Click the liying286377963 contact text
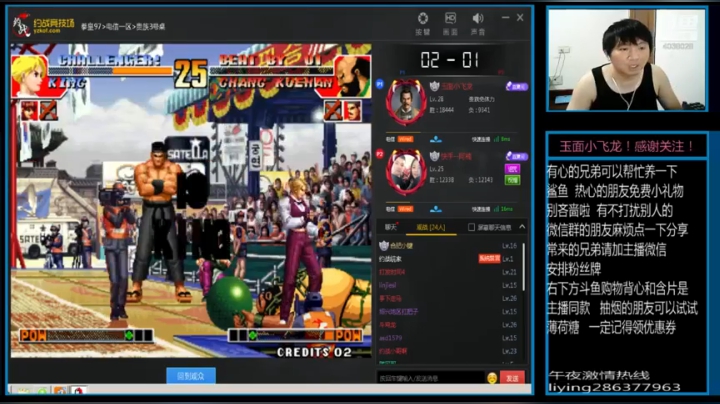The height and width of the screenshot is (404, 720). click(x=614, y=387)
